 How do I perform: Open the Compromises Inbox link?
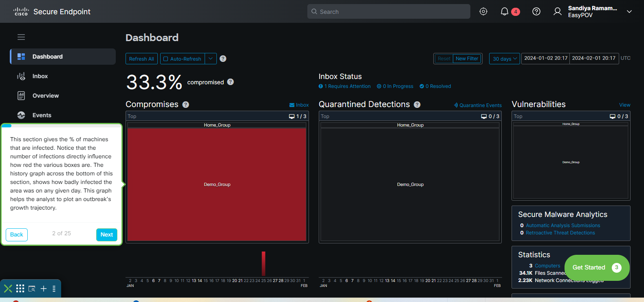pos(299,105)
